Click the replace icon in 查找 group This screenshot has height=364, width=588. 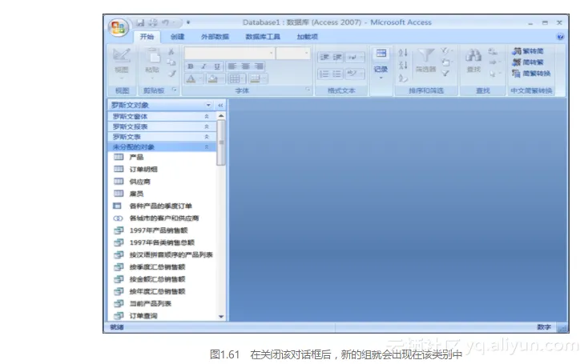(x=493, y=52)
